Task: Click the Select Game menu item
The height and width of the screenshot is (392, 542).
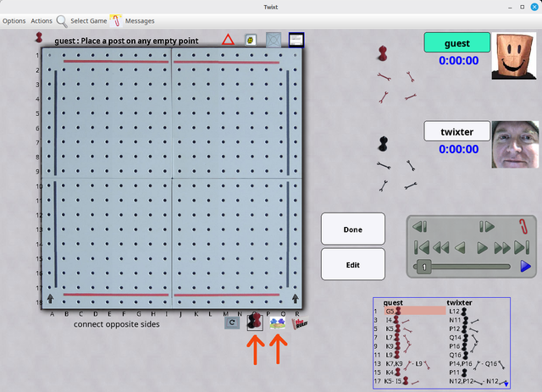Action: pyautogui.click(x=89, y=21)
